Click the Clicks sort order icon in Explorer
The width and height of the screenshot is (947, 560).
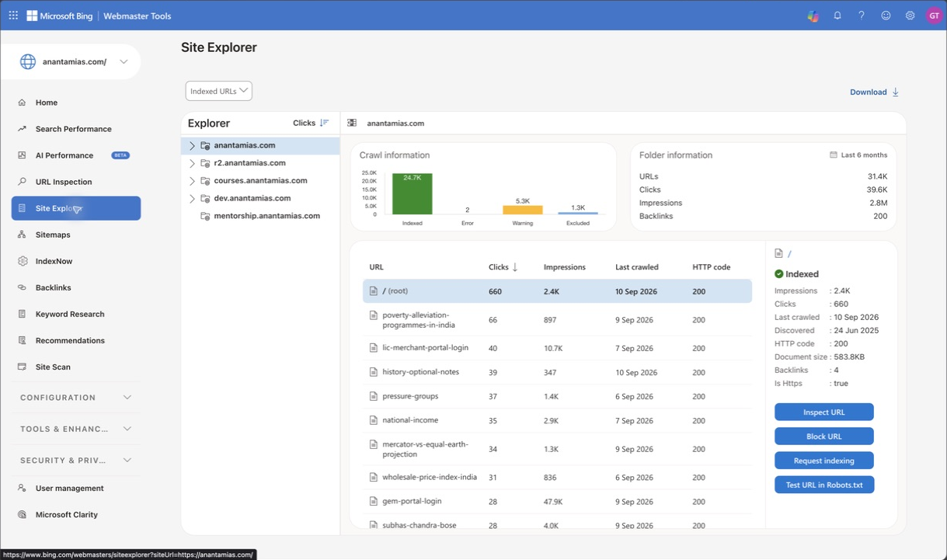324,123
